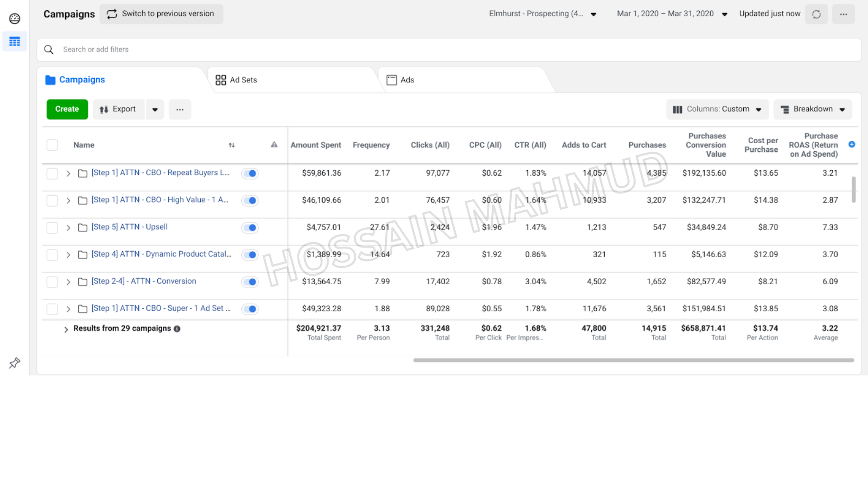The height and width of the screenshot is (488, 868).
Task: Click the Amount Spent column header
Action: tap(316, 145)
